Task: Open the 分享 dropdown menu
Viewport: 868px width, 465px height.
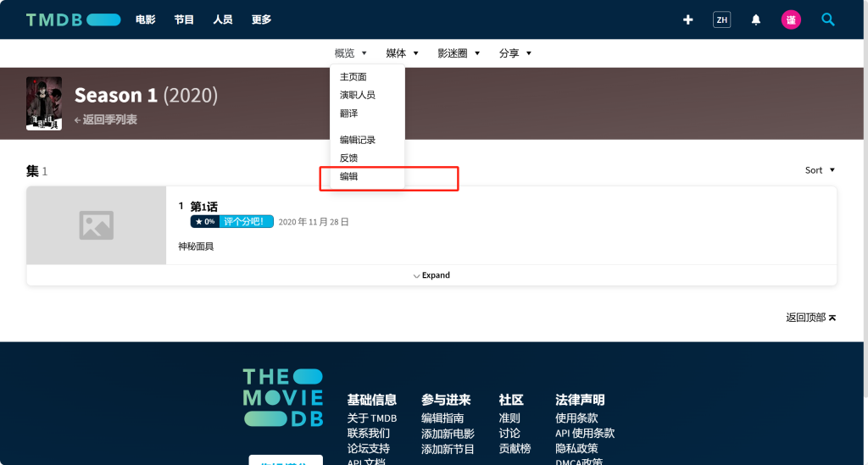Action: (515, 53)
